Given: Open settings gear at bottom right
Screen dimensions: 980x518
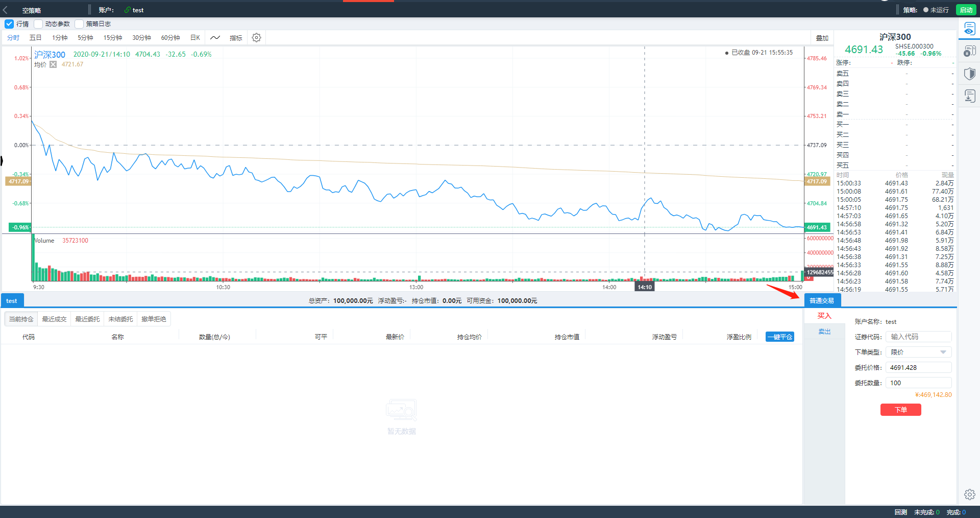Looking at the screenshot, I should [969, 494].
